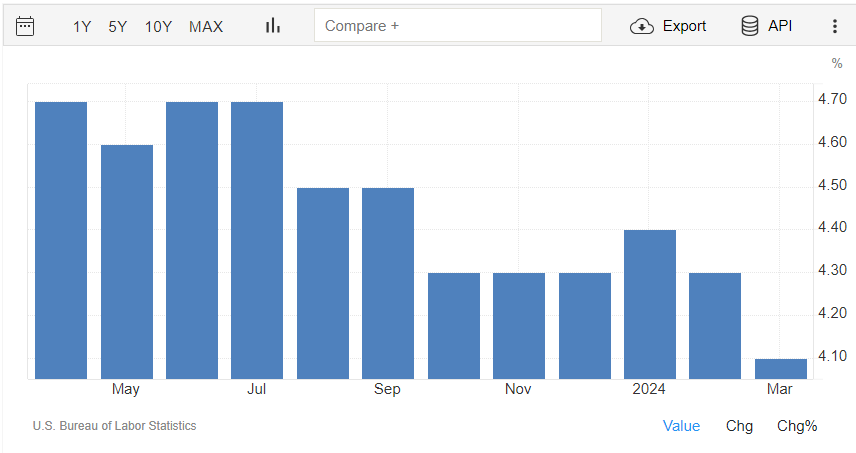Show the MAX time range
The width and height of the screenshot is (856, 453).
(x=206, y=27)
